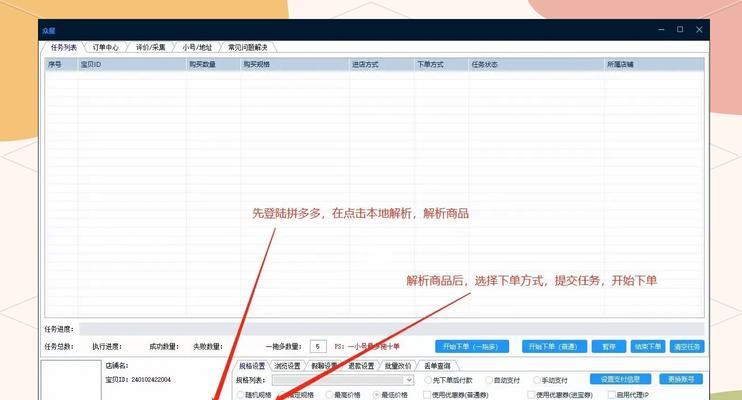Click the product image thumbnail box
The image size is (742, 400).
71,380
